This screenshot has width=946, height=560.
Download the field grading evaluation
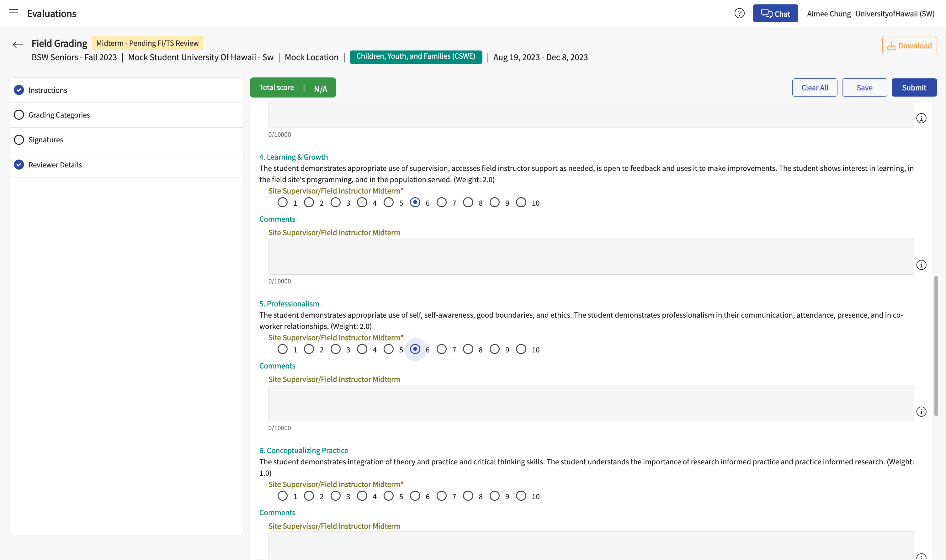[909, 45]
